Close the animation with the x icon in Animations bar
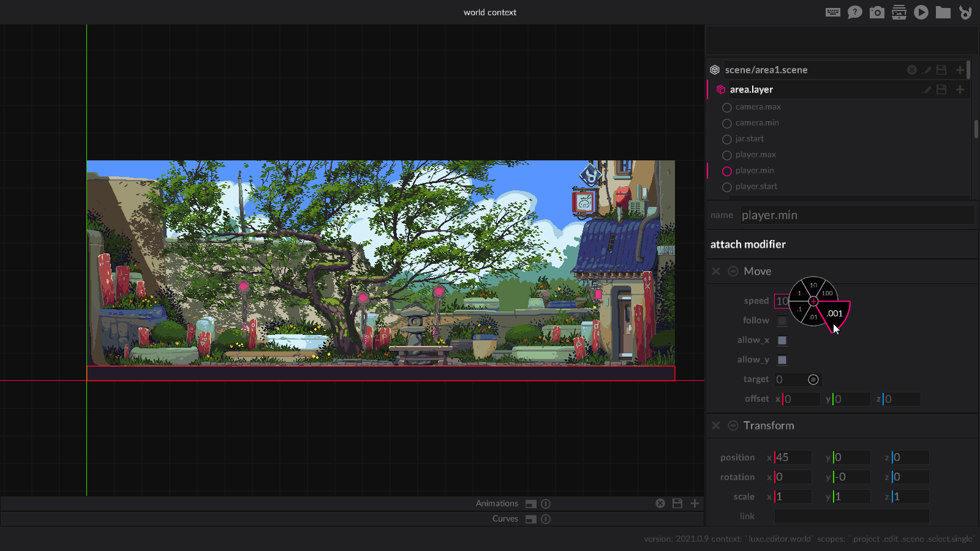 tap(660, 503)
